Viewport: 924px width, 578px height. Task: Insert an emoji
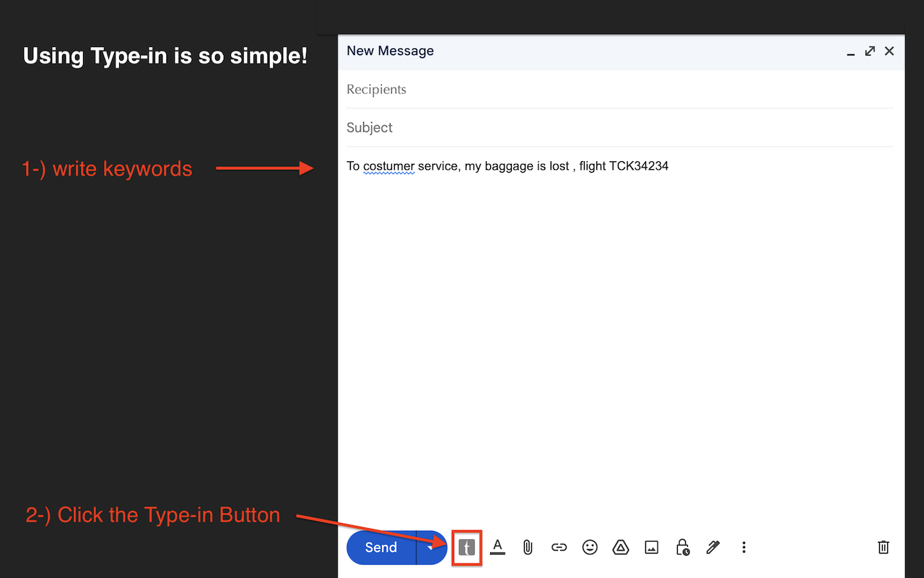pyautogui.click(x=590, y=548)
